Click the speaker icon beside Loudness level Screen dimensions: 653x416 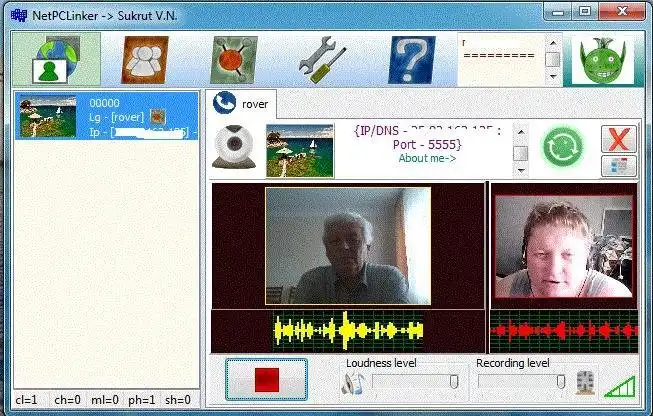point(353,383)
